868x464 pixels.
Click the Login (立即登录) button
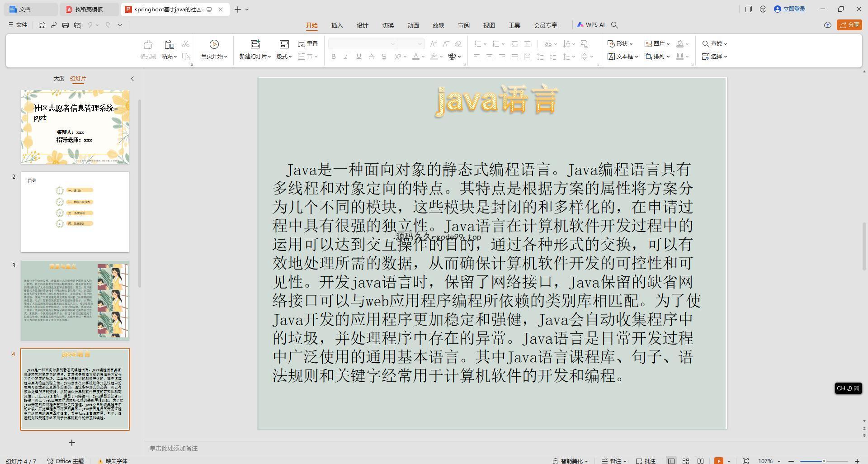pos(790,9)
